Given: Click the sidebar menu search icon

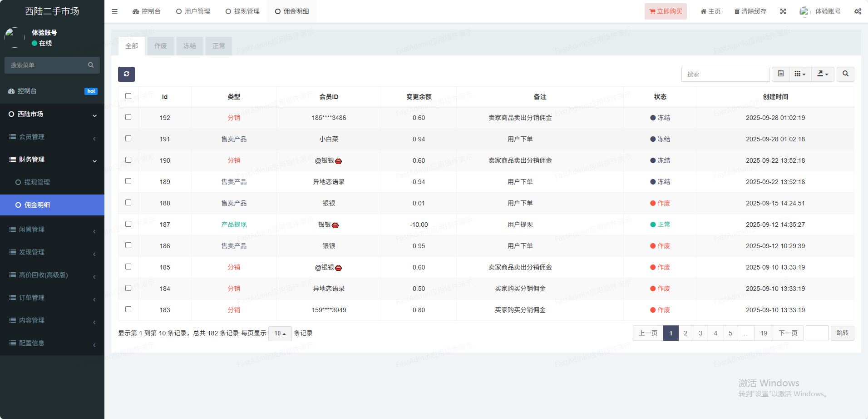Looking at the screenshot, I should click(x=91, y=65).
